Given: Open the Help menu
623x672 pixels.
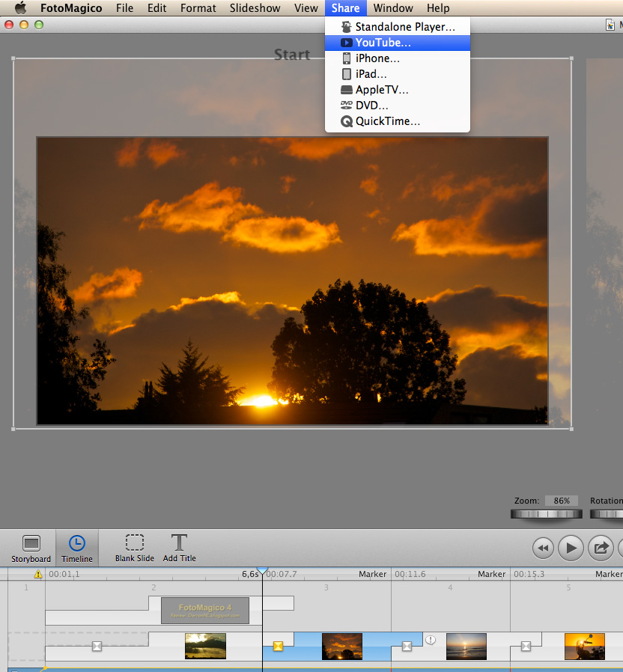Looking at the screenshot, I should (x=438, y=7).
